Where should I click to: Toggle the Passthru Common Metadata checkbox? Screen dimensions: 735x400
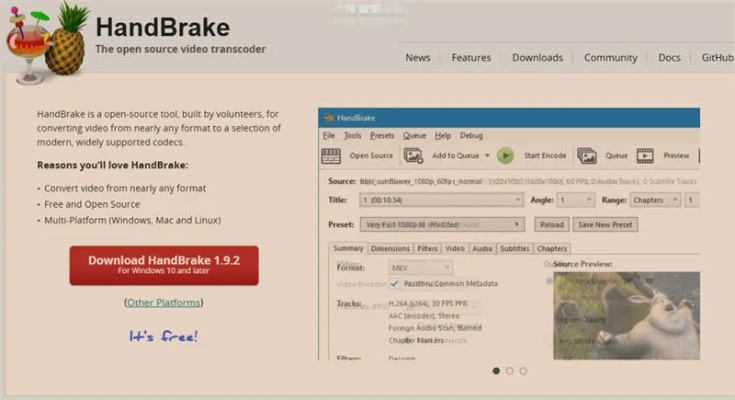point(395,284)
